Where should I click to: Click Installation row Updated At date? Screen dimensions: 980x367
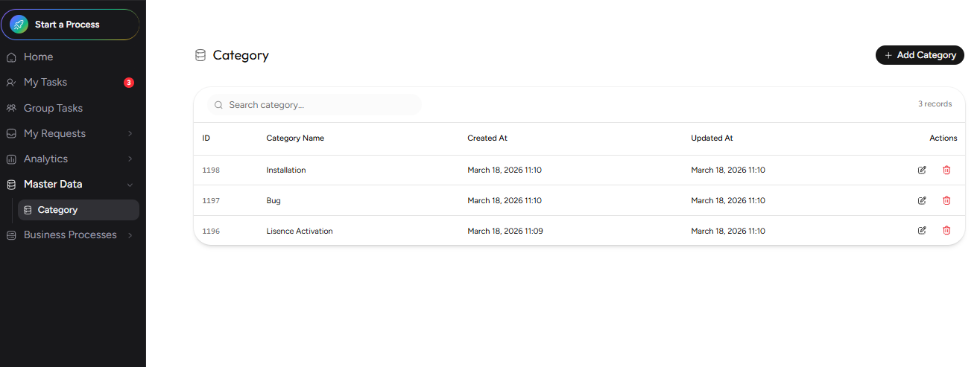728,170
